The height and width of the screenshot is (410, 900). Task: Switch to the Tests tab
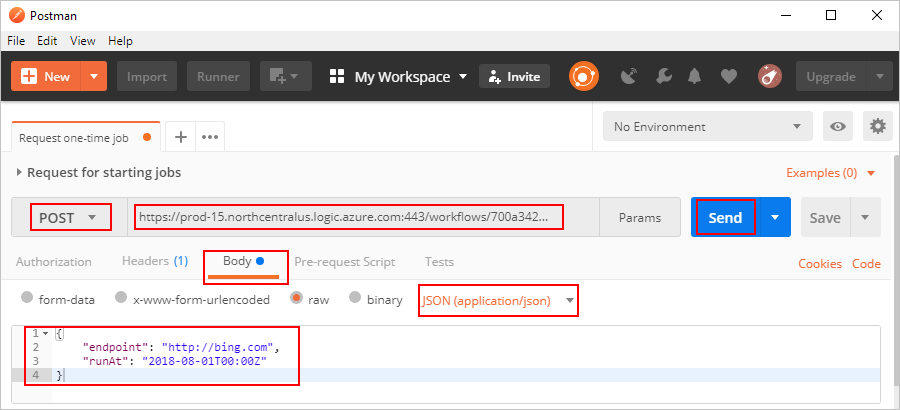click(439, 262)
